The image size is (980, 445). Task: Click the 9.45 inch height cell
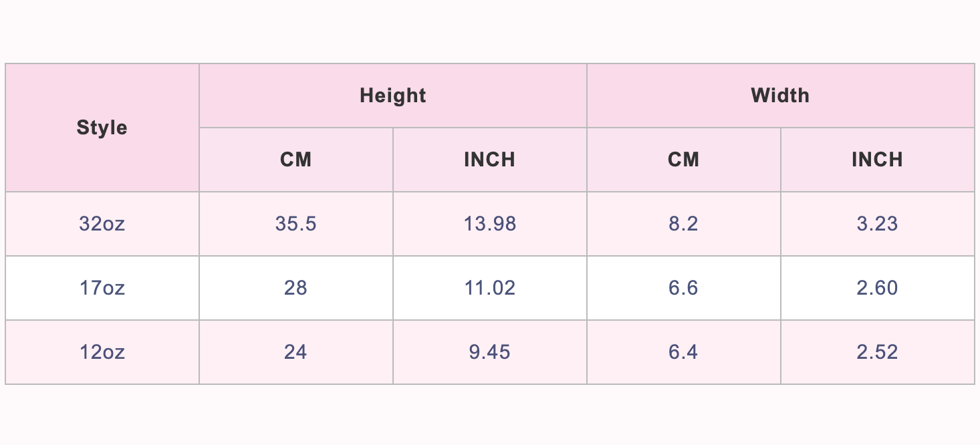tap(489, 352)
